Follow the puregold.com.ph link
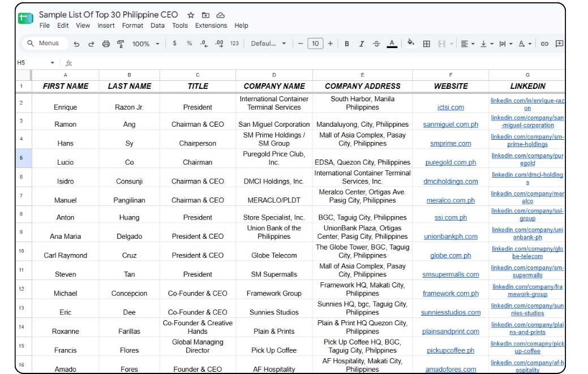This screenshot has height=374, width=588. pyautogui.click(x=450, y=162)
